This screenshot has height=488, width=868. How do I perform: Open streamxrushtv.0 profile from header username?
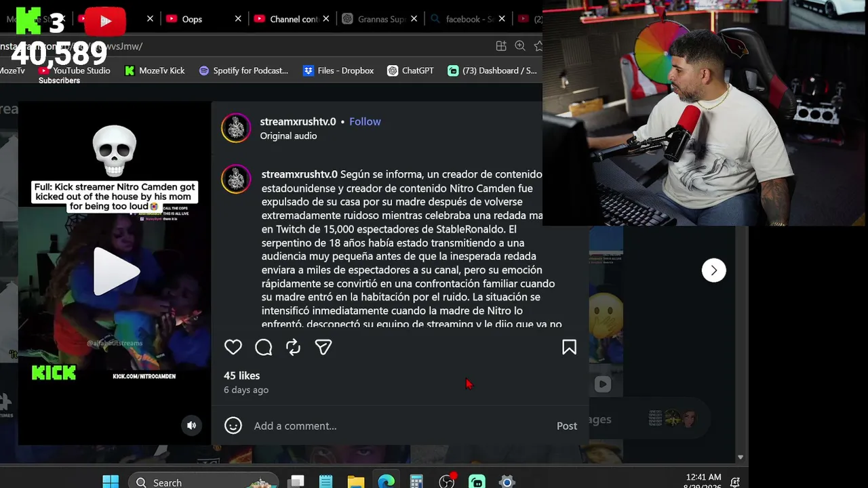(x=298, y=121)
